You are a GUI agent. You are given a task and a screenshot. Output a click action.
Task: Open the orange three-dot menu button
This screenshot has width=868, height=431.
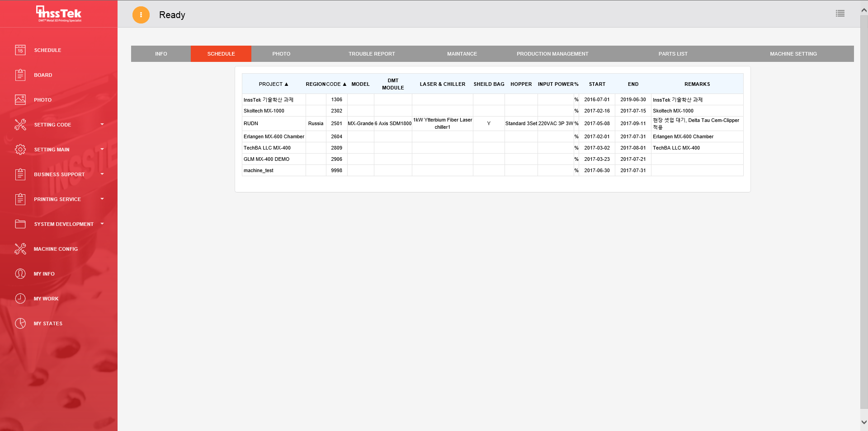pyautogui.click(x=141, y=15)
